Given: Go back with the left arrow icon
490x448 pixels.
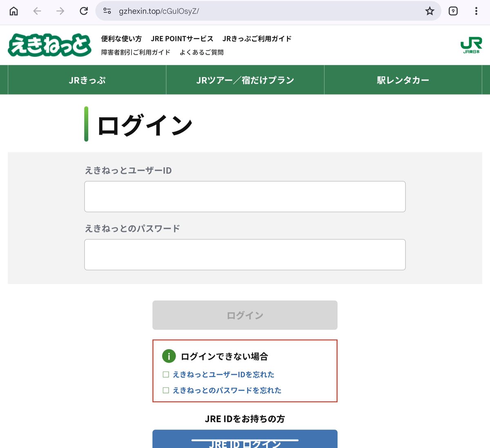Looking at the screenshot, I should point(37,11).
